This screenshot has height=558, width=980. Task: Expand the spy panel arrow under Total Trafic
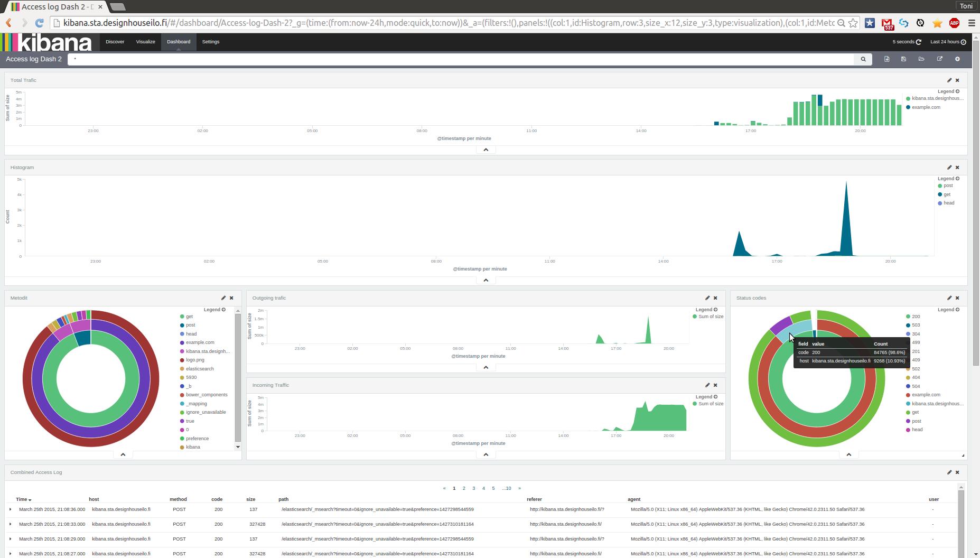(x=486, y=150)
